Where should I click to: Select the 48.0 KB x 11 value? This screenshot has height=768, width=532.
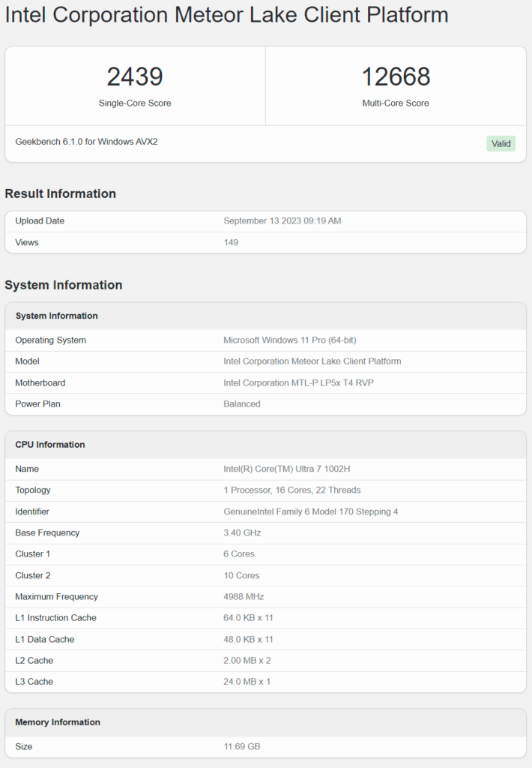[248, 640]
